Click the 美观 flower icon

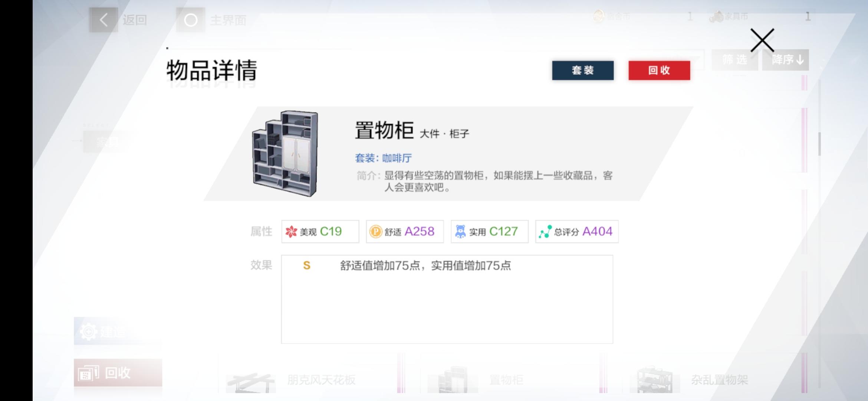[x=291, y=232]
